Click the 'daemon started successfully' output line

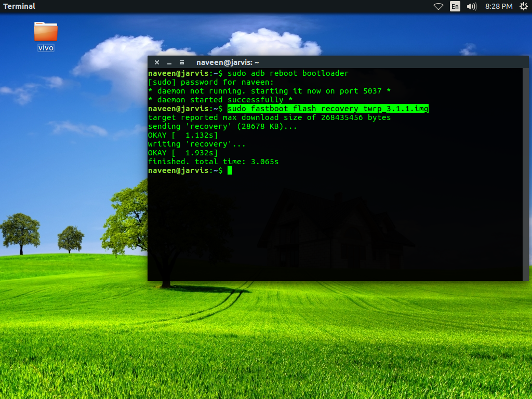pos(220,100)
